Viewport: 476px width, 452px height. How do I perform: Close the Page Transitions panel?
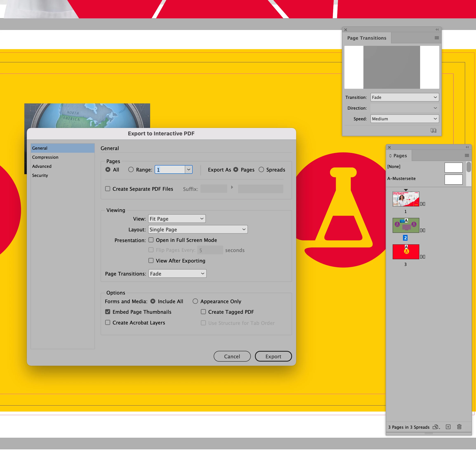[x=345, y=30]
